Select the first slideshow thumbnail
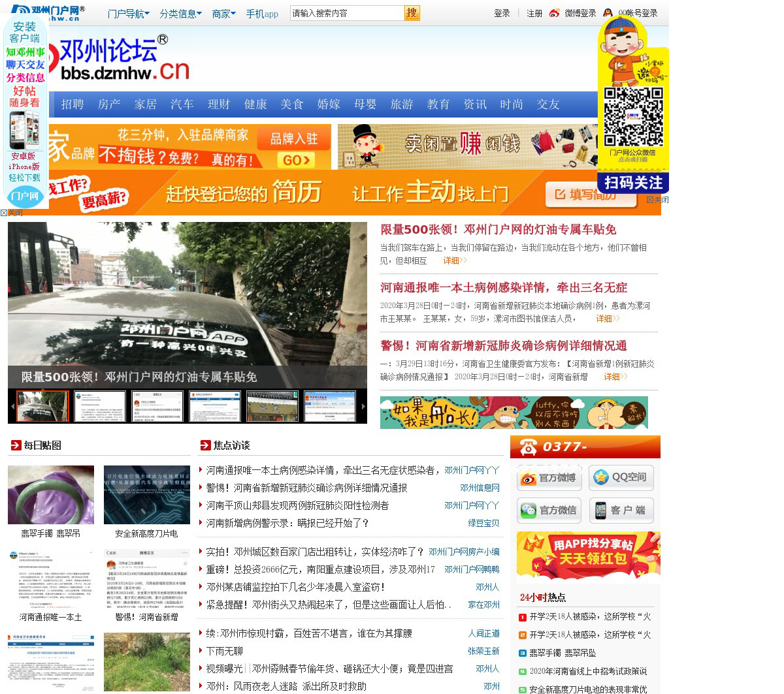Viewport: 784px width, 694px height. click(x=42, y=406)
